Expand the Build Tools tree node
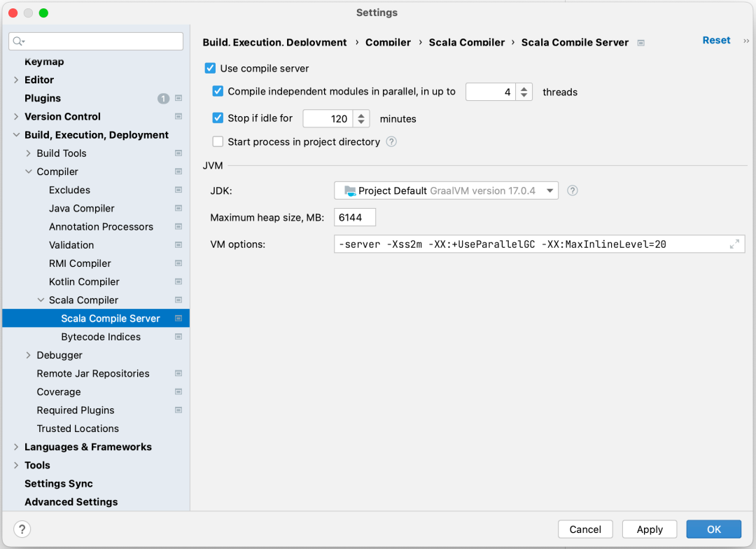756x549 pixels. [29, 153]
